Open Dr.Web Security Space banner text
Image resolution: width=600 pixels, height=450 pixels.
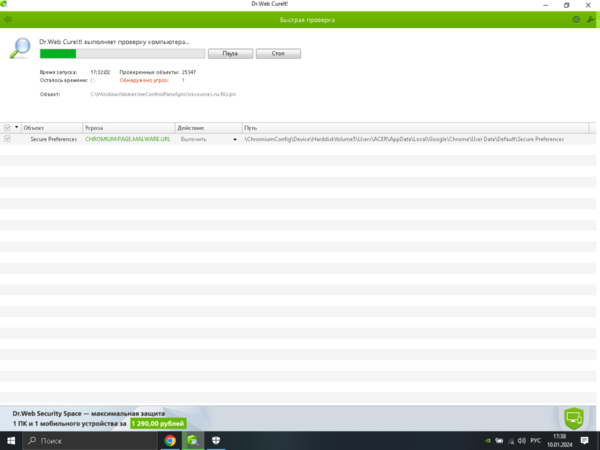(x=88, y=414)
